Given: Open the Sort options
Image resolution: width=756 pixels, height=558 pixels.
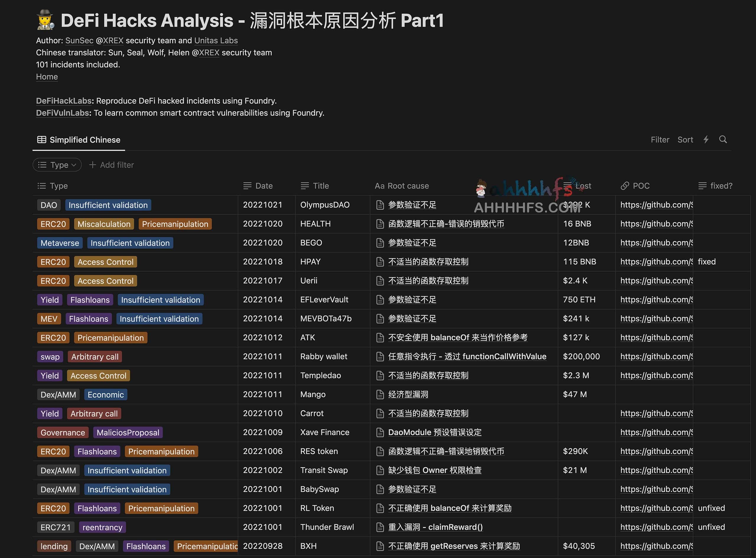Looking at the screenshot, I should coord(685,139).
